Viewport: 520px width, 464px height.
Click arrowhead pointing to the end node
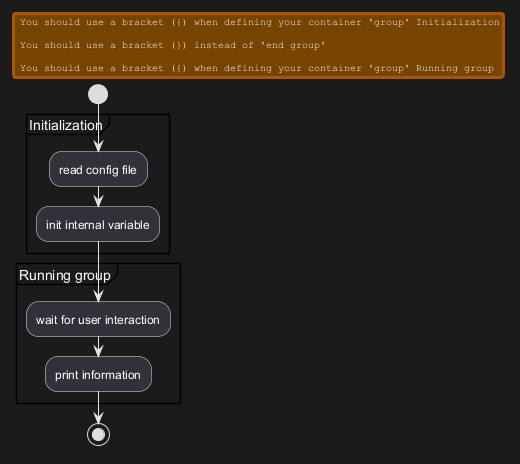[98, 418]
